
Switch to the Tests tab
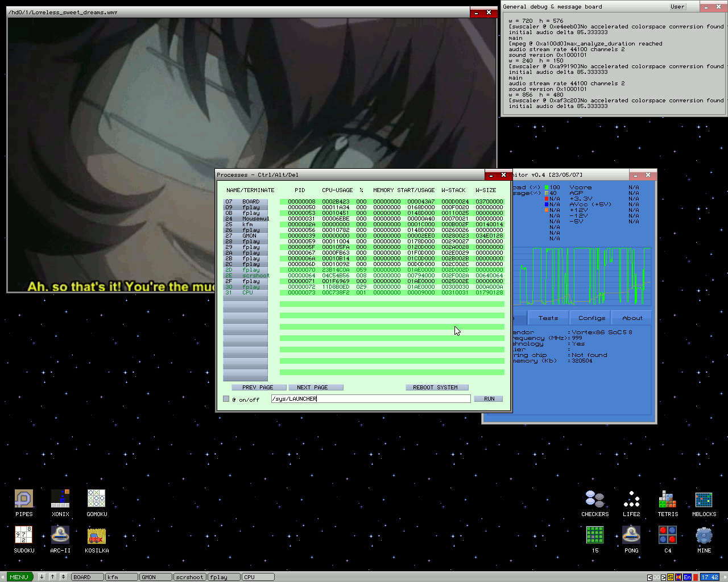[x=548, y=318]
